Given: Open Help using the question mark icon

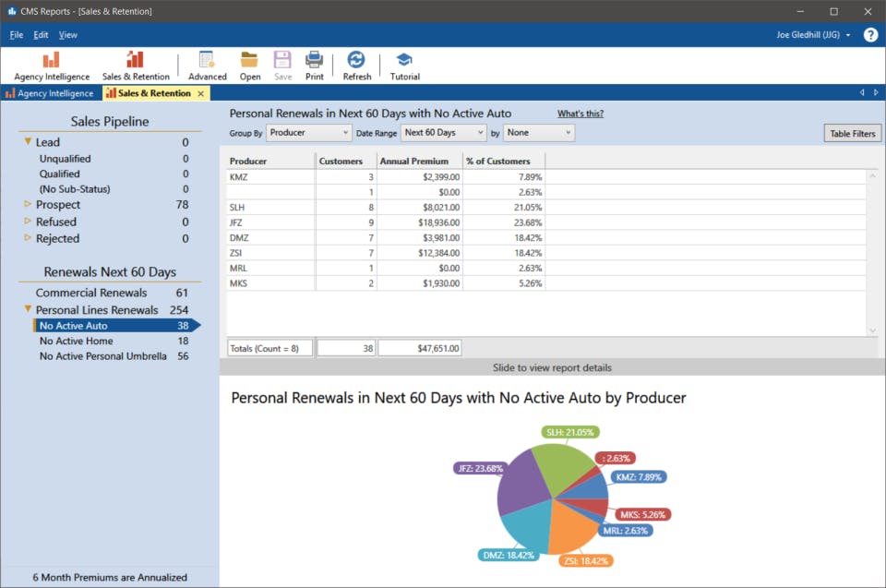Looking at the screenshot, I should pos(869,35).
